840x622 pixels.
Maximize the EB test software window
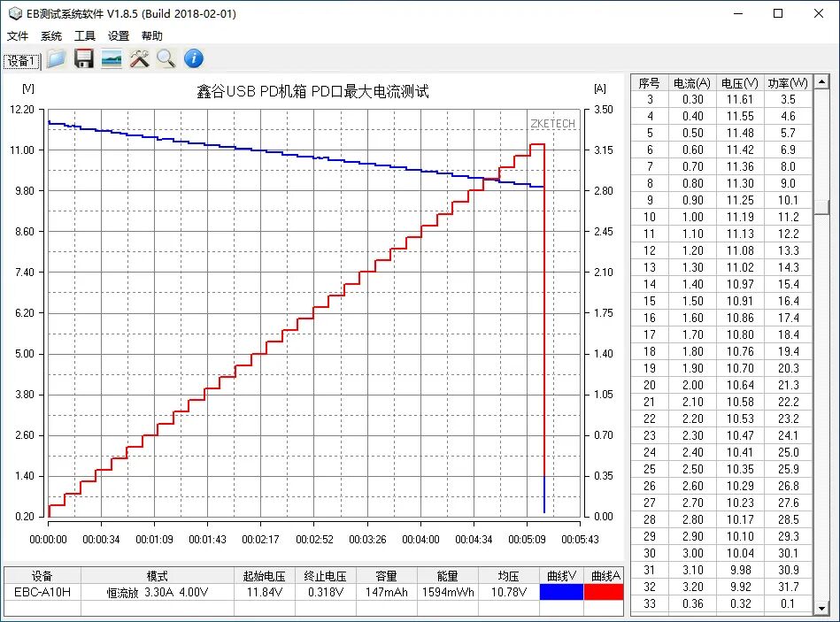(x=778, y=13)
